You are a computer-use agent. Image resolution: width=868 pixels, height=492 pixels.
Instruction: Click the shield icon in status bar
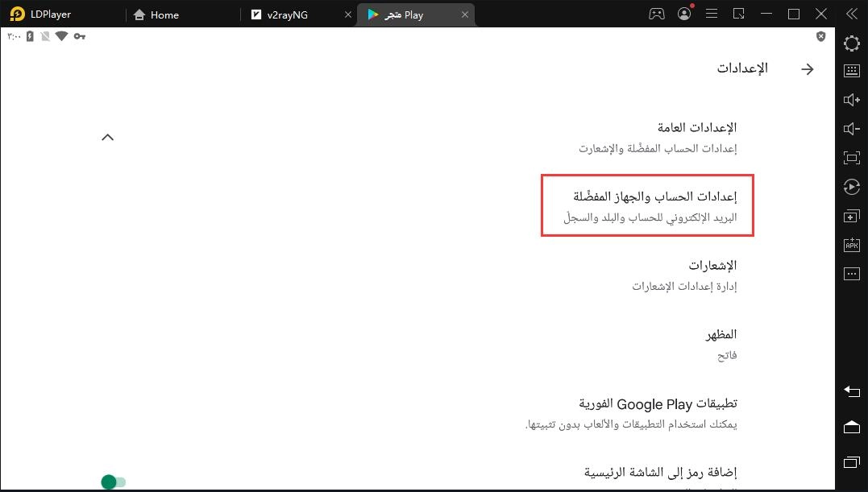[821, 36]
